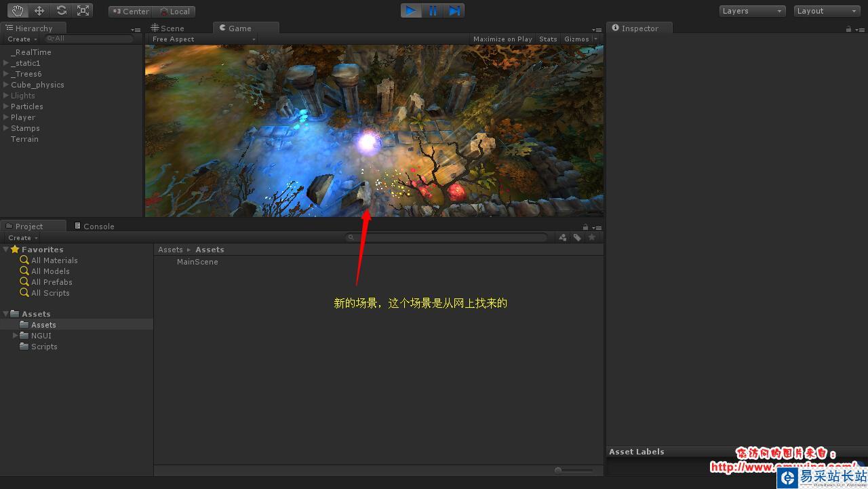Select the MainScene asset

(197, 262)
